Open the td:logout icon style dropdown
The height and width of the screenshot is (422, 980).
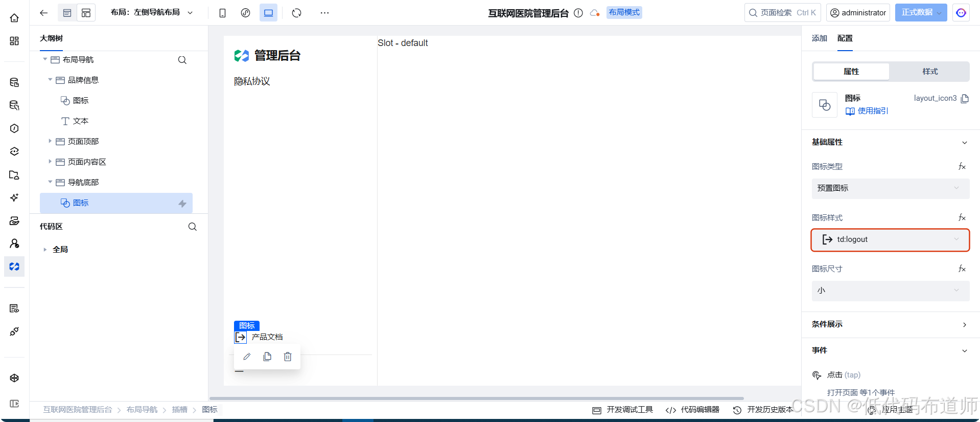tap(890, 239)
